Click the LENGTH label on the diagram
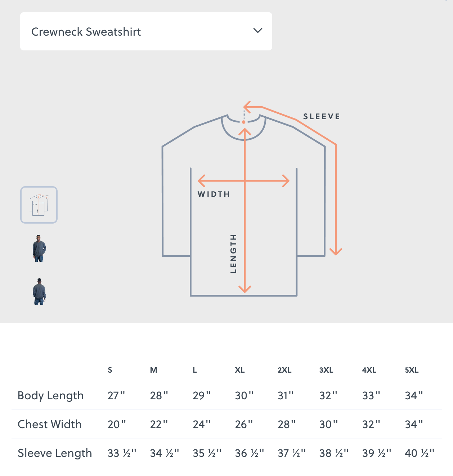 [234, 253]
